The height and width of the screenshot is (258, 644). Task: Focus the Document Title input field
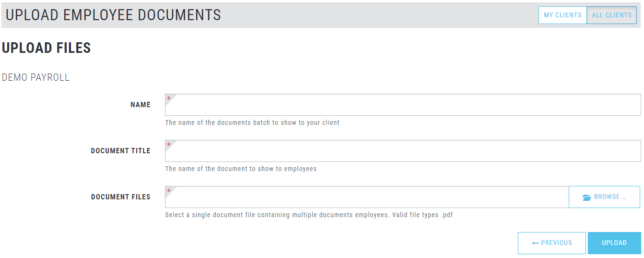pos(403,151)
